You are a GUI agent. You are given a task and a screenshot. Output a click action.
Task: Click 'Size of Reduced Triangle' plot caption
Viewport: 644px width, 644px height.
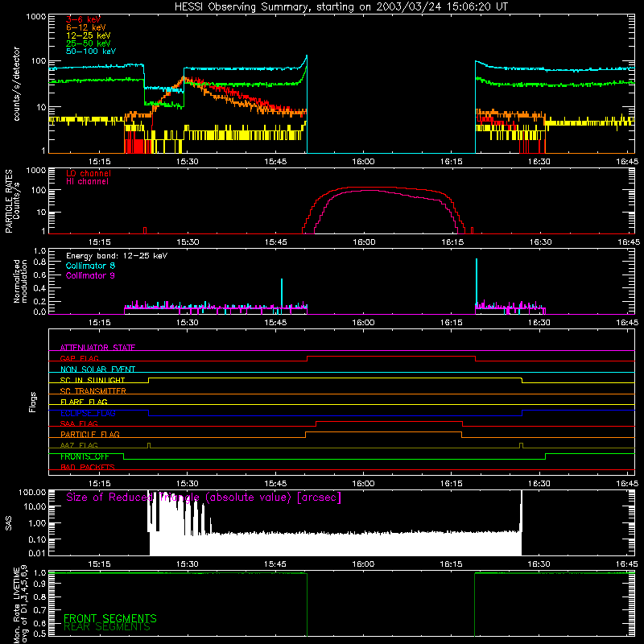[x=204, y=497]
